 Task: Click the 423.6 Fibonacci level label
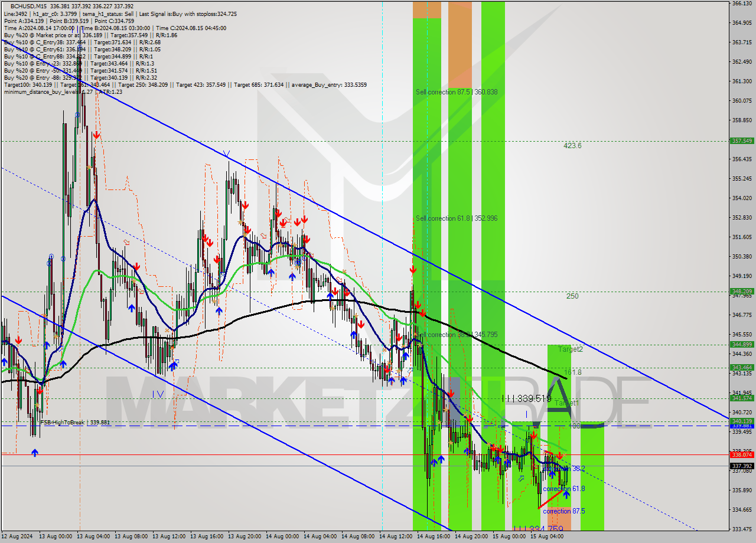click(x=572, y=146)
